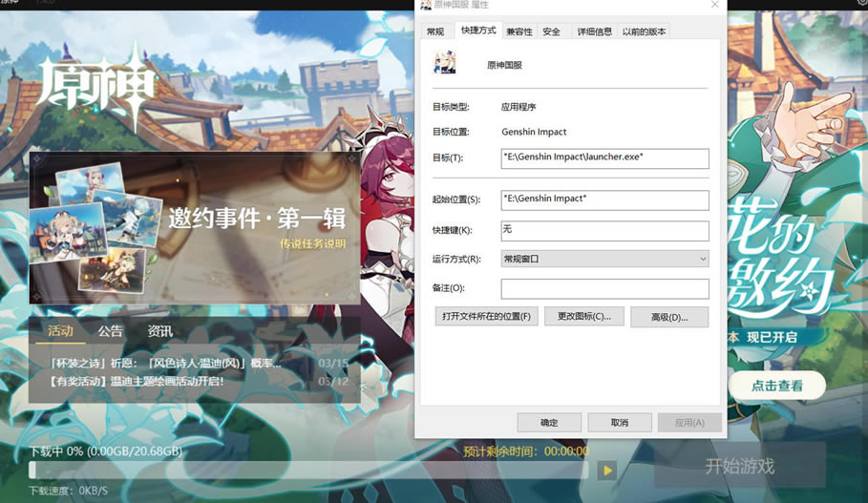
Task: Click the 点击查看 button on the banner
Action: 776,386
